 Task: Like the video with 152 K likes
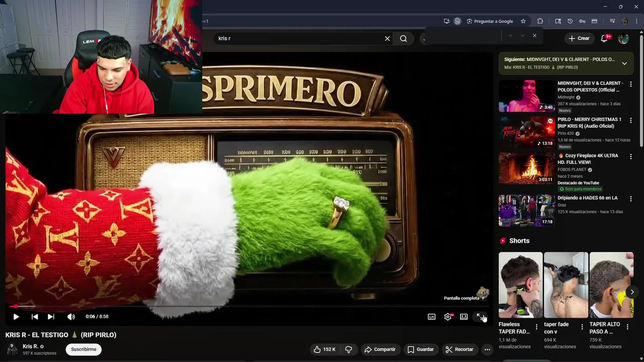click(325, 349)
